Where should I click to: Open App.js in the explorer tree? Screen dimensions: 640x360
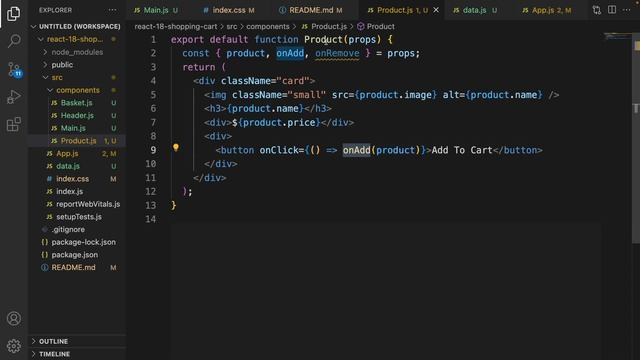(77, 153)
